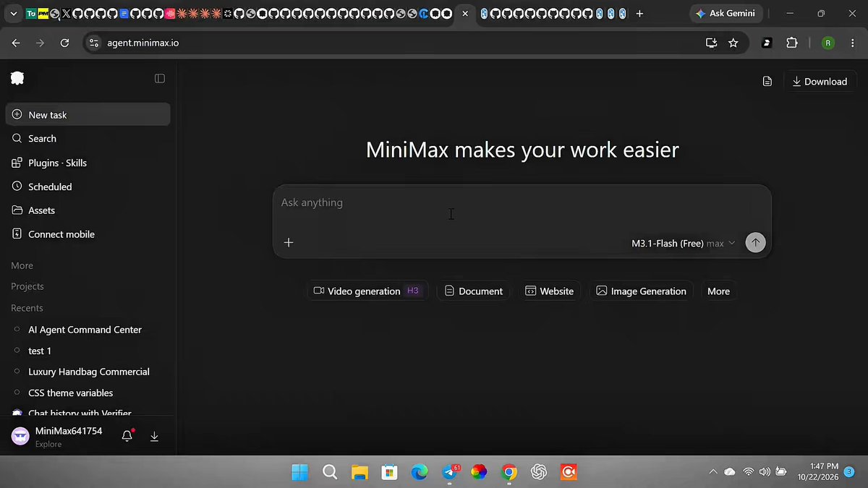
Task: Bookmark this page with the star icon
Action: [733, 43]
